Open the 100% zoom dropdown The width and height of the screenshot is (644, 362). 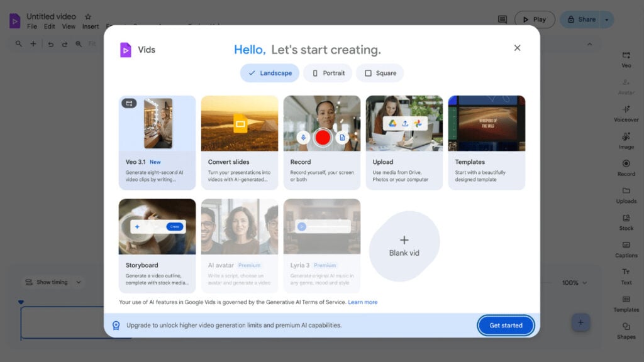coord(574,283)
